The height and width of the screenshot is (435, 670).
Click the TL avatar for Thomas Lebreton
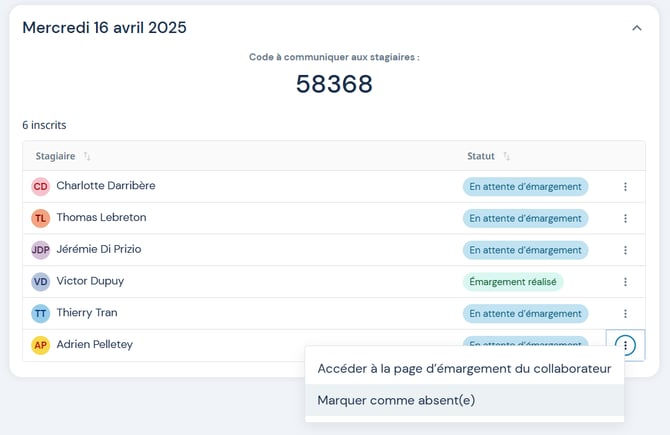40,218
